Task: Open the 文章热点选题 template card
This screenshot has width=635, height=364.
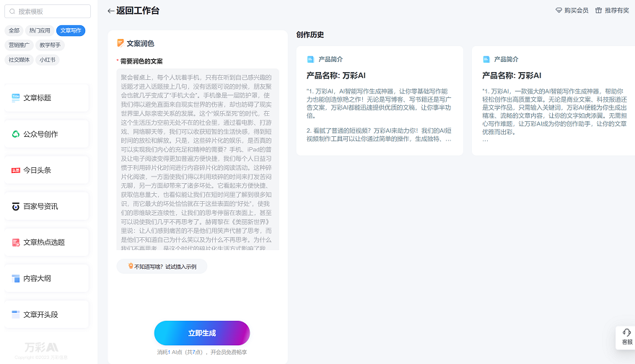Action: tap(47, 242)
